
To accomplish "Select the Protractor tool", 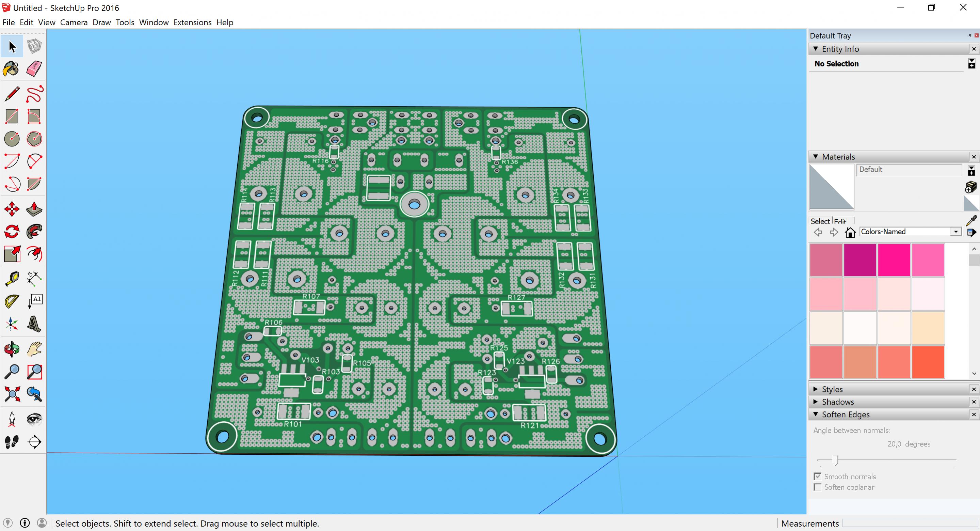I will click(12, 301).
